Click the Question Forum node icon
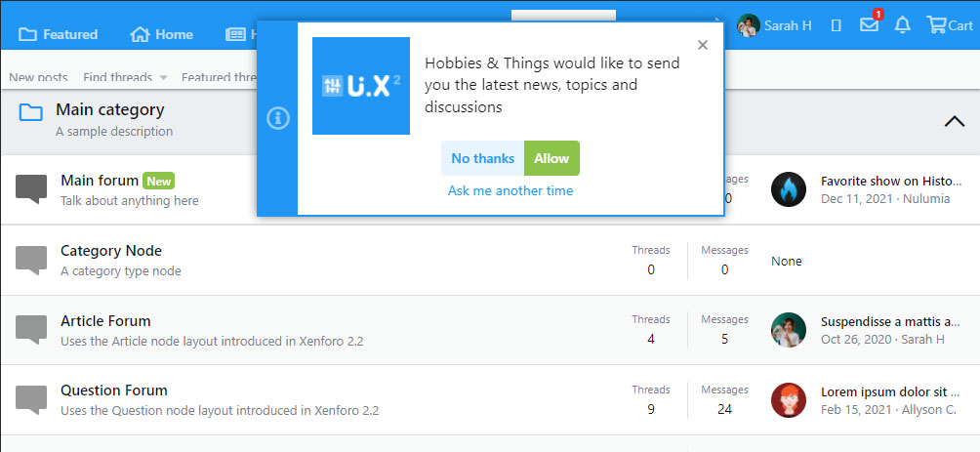This screenshot has height=452, width=980. (31, 399)
